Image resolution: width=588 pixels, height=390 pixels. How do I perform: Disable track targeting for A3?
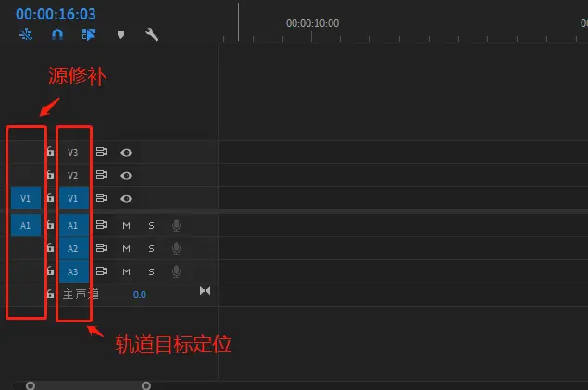(x=74, y=271)
